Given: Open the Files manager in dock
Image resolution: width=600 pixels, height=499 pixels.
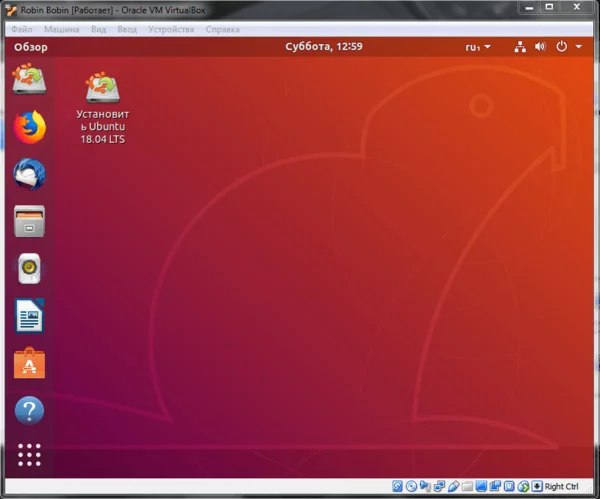Looking at the screenshot, I should [x=29, y=221].
